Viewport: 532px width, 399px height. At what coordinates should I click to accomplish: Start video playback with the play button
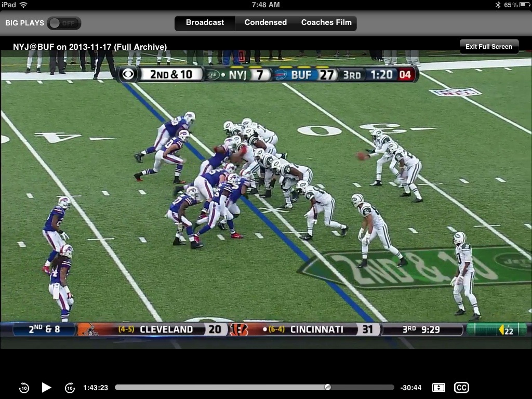pyautogui.click(x=46, y=387)
